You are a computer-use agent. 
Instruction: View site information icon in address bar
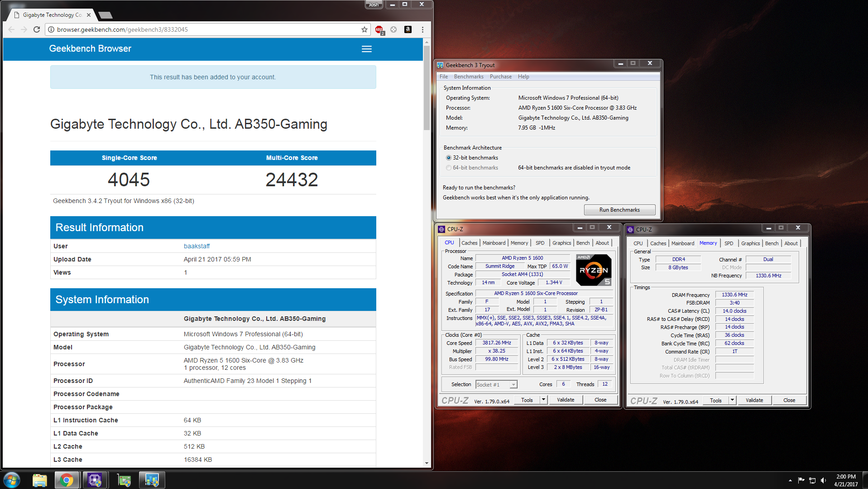(x=51, y=29)
